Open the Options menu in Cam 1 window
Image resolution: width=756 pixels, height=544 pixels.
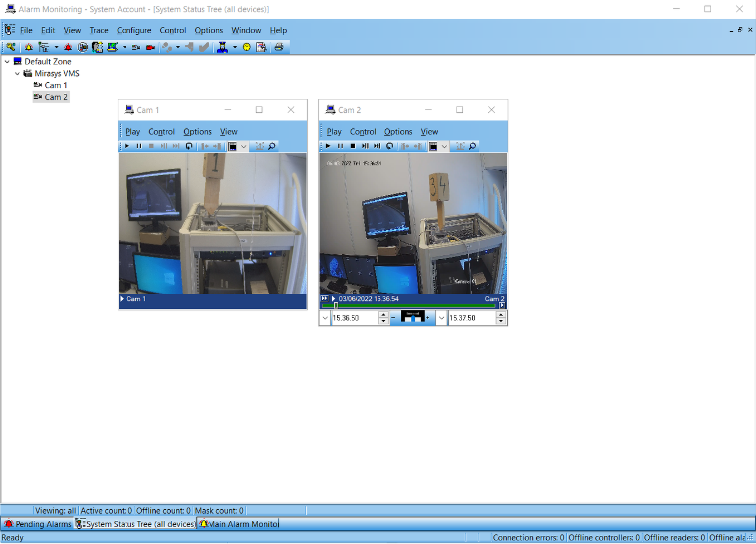(197, 132)
